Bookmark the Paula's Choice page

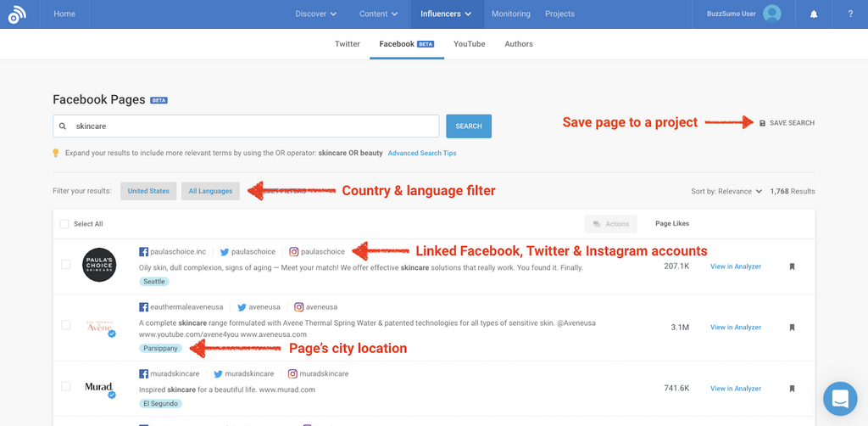click(793, 266)
